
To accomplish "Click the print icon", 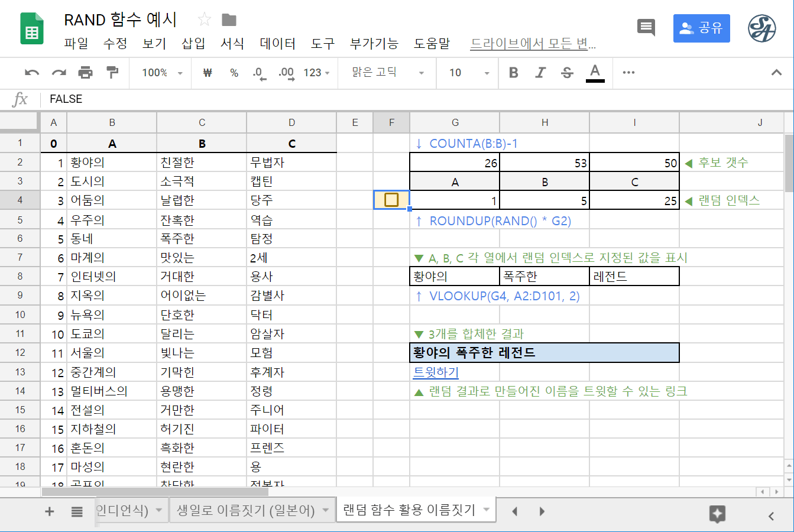I will click(85, 73).
